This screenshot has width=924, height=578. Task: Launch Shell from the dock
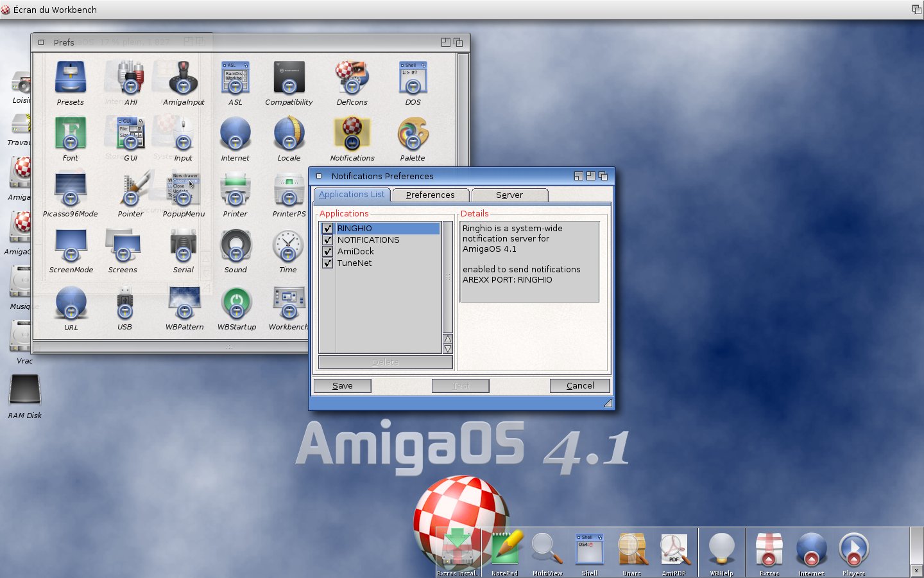click(589, 550)
